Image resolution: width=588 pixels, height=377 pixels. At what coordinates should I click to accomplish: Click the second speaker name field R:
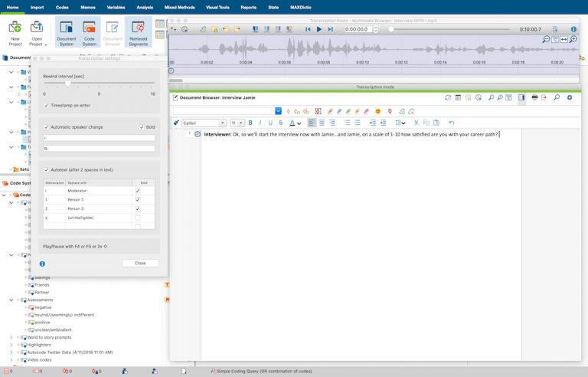pyautogui.click(x=99, y=149)
